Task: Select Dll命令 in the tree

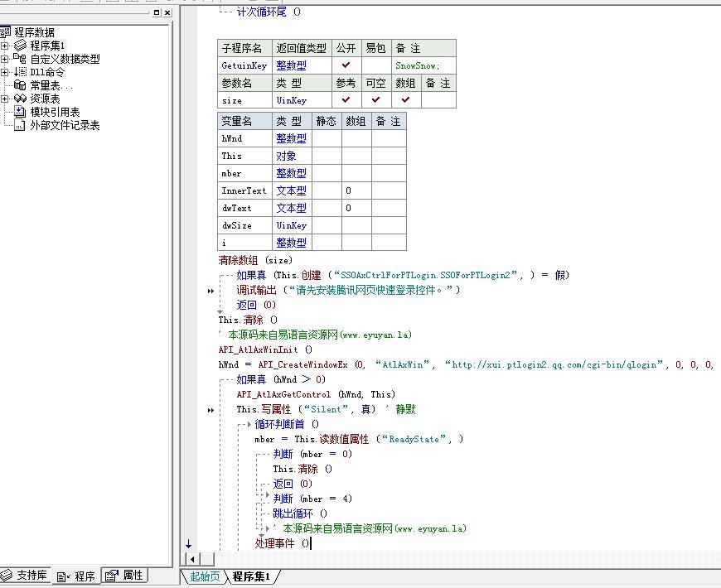Action: 47,72
